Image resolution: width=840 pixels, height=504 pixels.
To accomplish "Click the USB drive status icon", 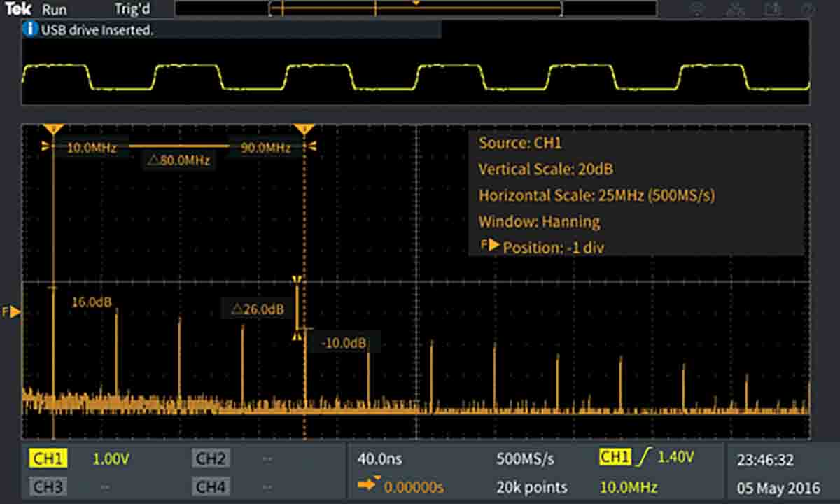I will coord(772,9).
